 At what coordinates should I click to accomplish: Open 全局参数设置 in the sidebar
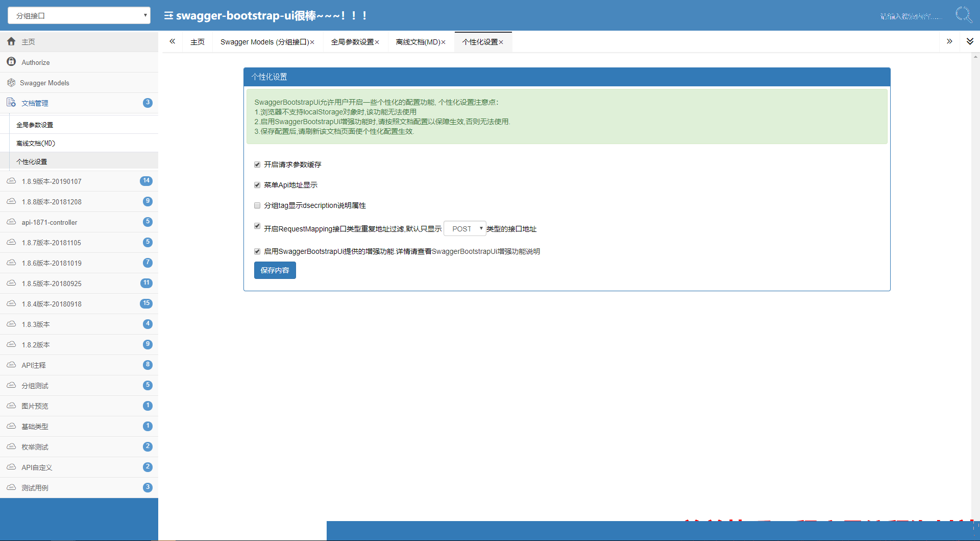coord(79,125)
